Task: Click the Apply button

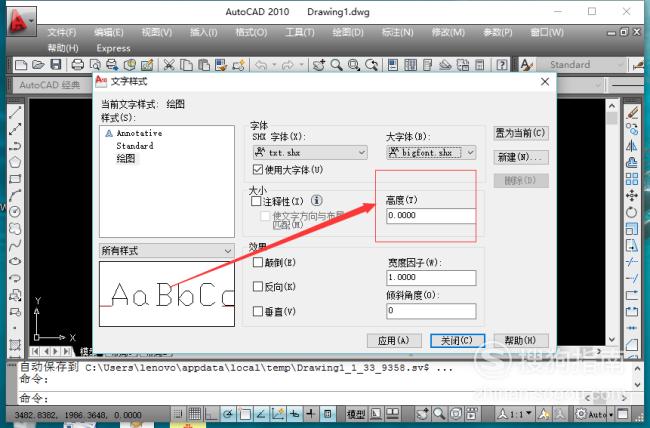Action: tap(394, 340)
